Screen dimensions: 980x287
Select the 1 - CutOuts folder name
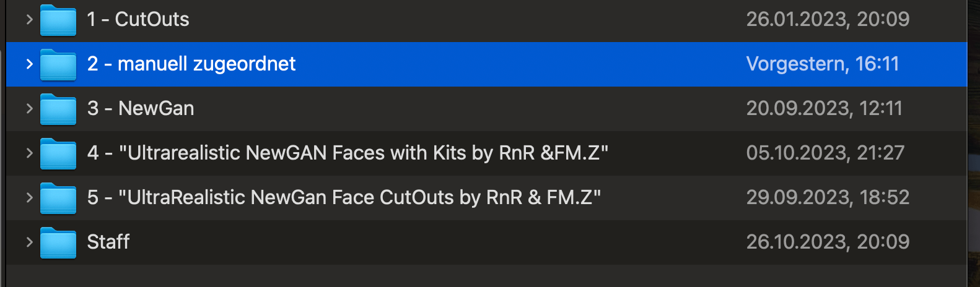pos(138,19)
